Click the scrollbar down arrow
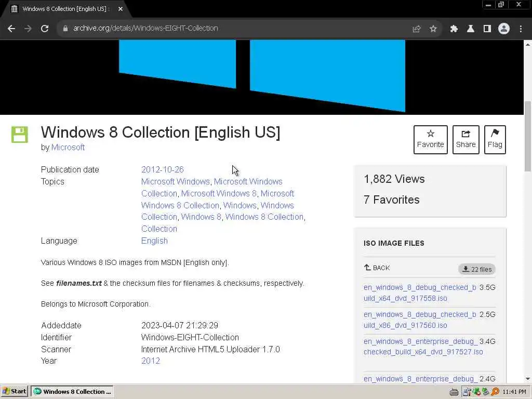The width and height of the screenshot is (532, 399). [528, 379]
